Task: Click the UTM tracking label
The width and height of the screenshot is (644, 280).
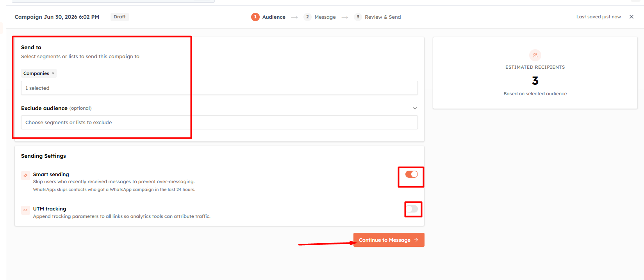Action: tap(50, 209)
